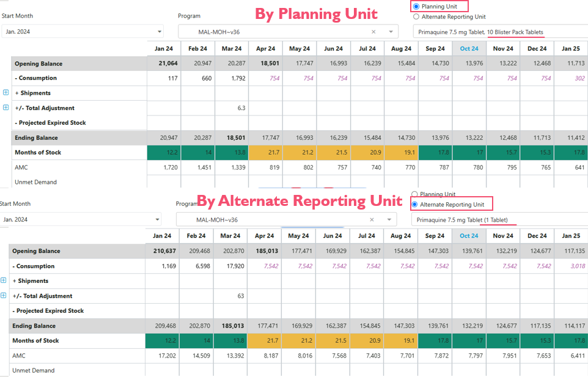Select Alternate Reporting Unit radio in the lower panel
This screenshot has width=588, height=377.
tap(414, 204)
